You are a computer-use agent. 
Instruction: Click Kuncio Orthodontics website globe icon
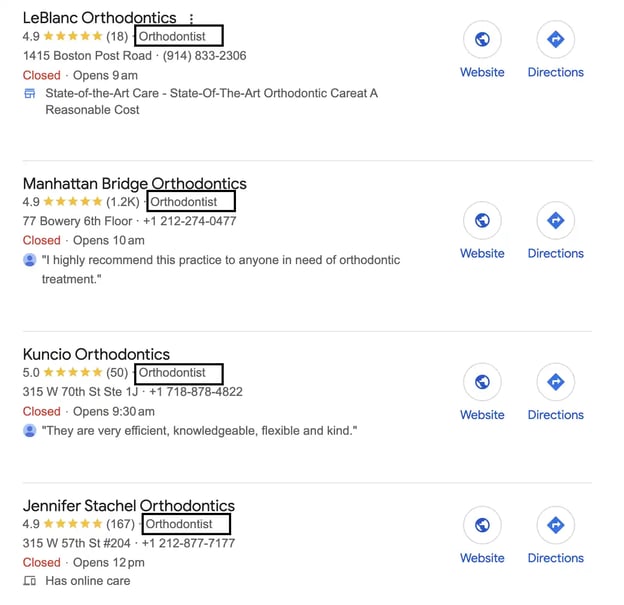point(482,382)
